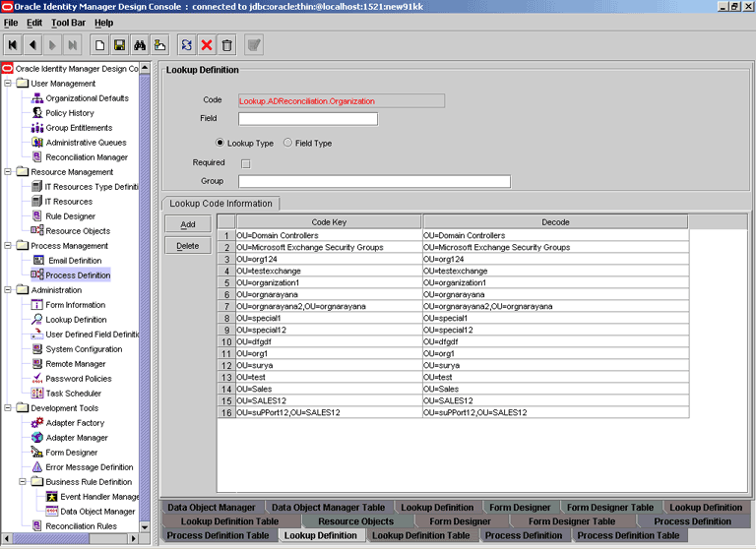Collapse the User Management folder
The height and width of the screenshot is (549, 756).
click(x=8, y=84)
